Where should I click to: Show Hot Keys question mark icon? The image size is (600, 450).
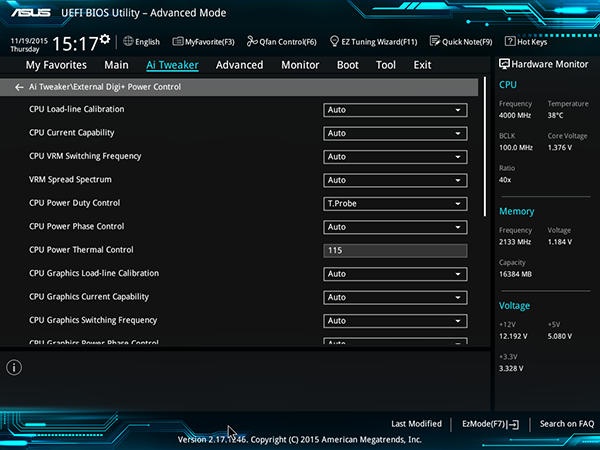[x=510, y=41]
